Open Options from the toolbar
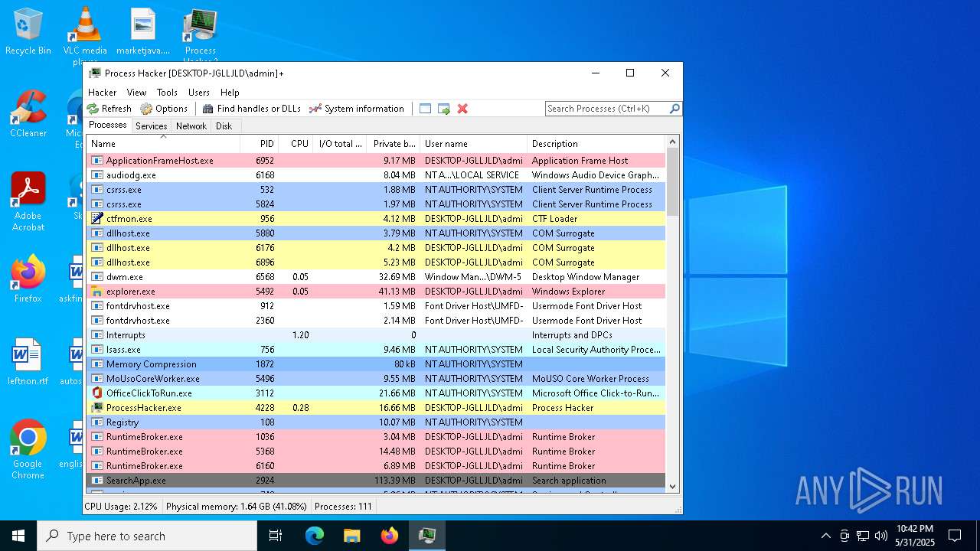 click(x=164, y=109)
